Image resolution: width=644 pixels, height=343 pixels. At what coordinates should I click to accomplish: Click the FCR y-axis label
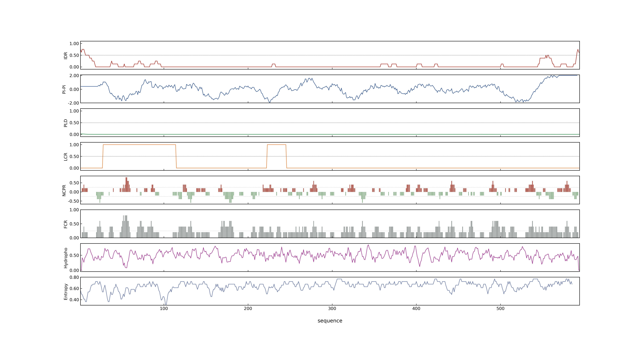point(66,224)
